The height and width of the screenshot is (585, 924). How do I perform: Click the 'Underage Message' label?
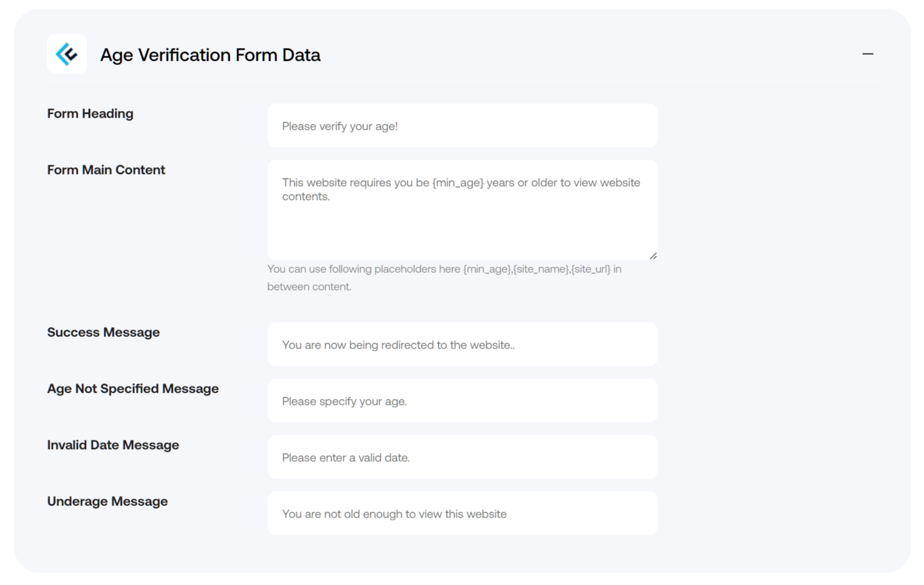coord(108,501)
